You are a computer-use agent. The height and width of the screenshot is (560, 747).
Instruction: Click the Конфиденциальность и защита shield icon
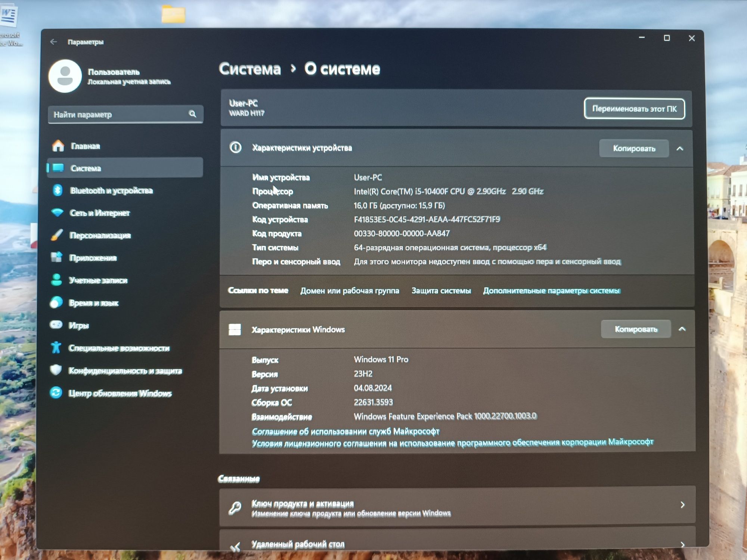(56, 370)
